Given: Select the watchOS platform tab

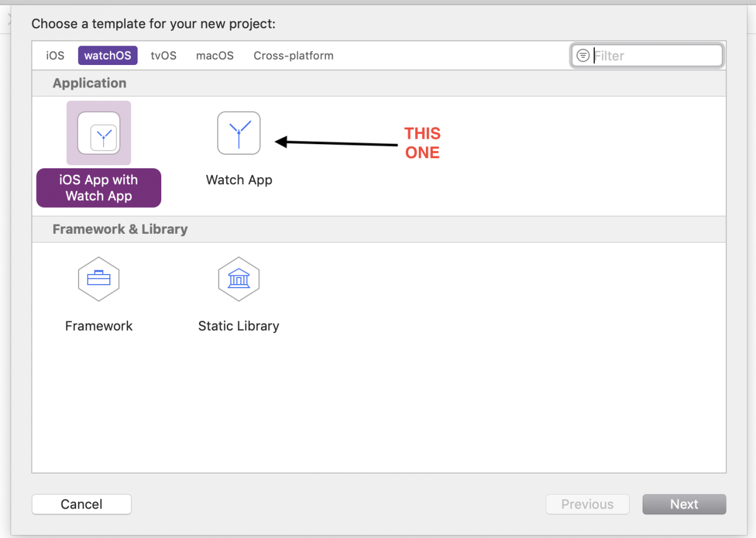Looking at the screenshot, I should coord(107,56).
